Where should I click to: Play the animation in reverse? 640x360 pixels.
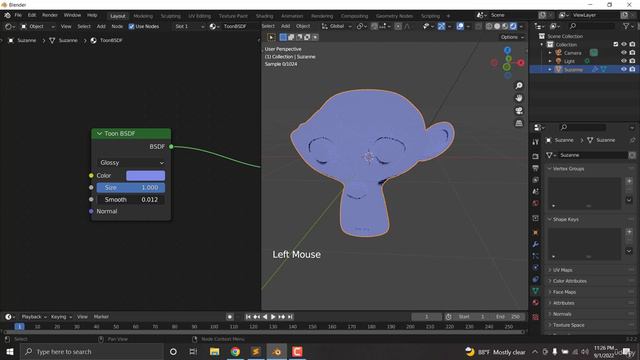point(265,317)
